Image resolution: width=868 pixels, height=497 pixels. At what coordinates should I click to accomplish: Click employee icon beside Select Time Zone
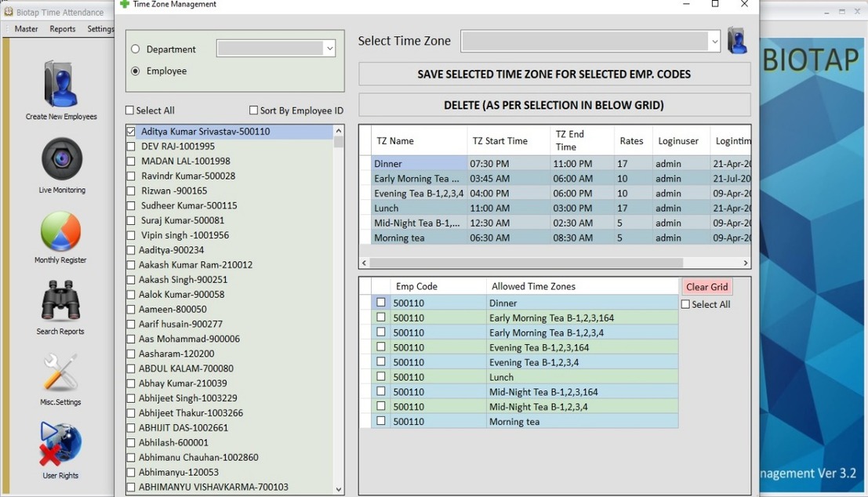click(737, 41)
